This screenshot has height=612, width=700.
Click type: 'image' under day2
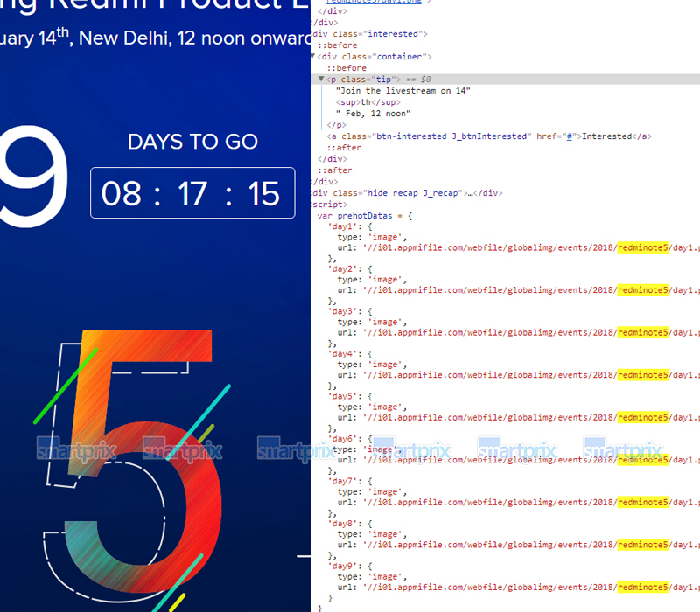click(372, 280)
